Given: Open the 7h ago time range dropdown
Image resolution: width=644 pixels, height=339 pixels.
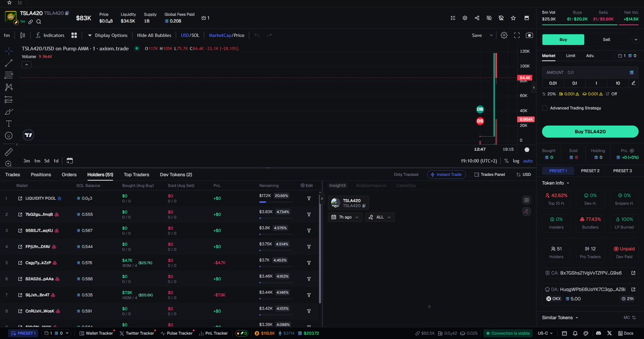Looking at the screenshot, I should [x=345, y=217].
